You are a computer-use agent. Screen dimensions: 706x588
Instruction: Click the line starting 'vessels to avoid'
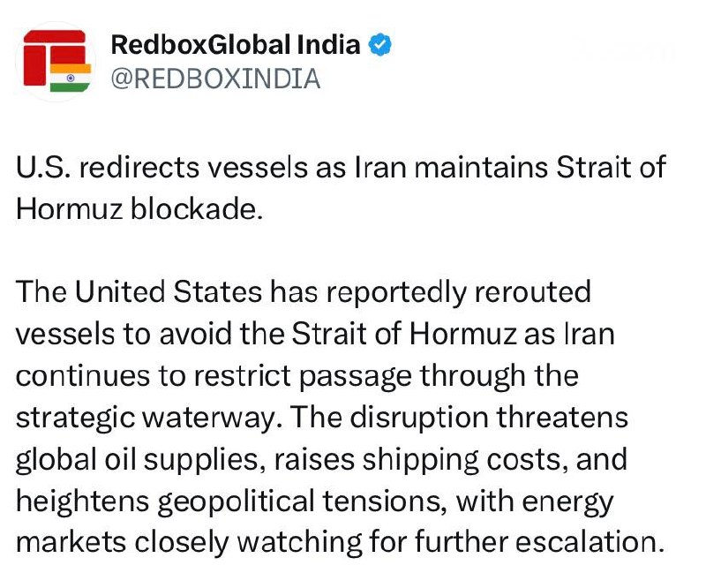[315, 334]
